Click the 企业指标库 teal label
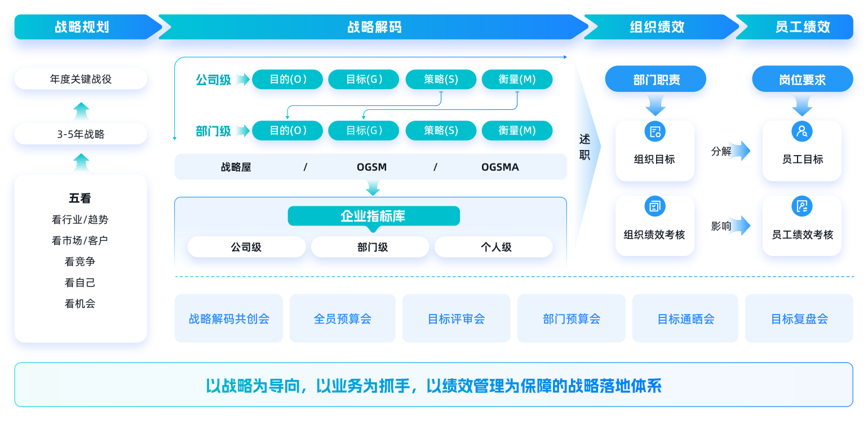 tap(373, 216)
